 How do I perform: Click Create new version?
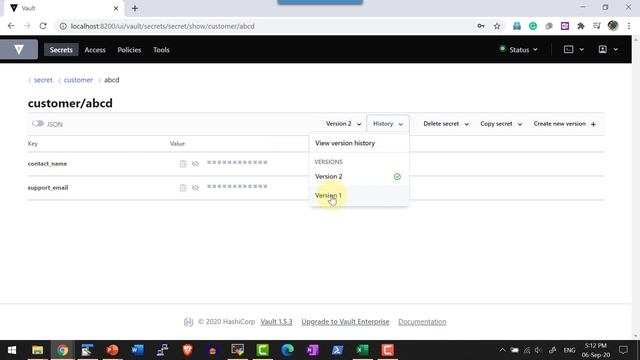pyautogui.click(x=564, y=124)
